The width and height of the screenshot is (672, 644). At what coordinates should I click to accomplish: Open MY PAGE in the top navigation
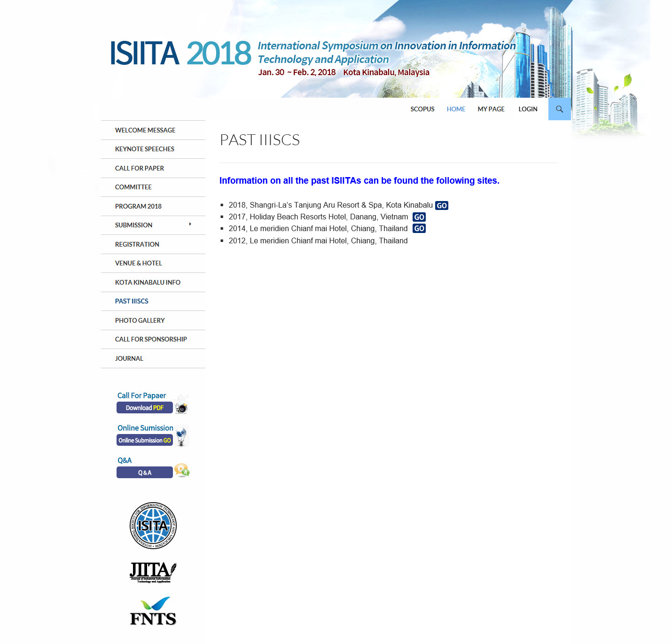pos(491,109)
